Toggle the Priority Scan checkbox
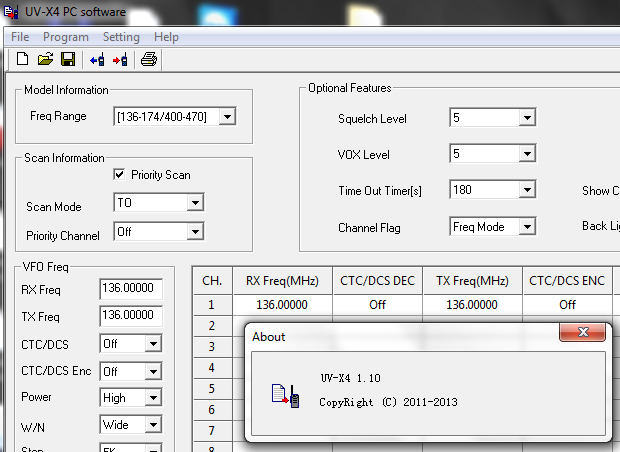This screenshot has width=620, height=452. [x=119, y=174]
